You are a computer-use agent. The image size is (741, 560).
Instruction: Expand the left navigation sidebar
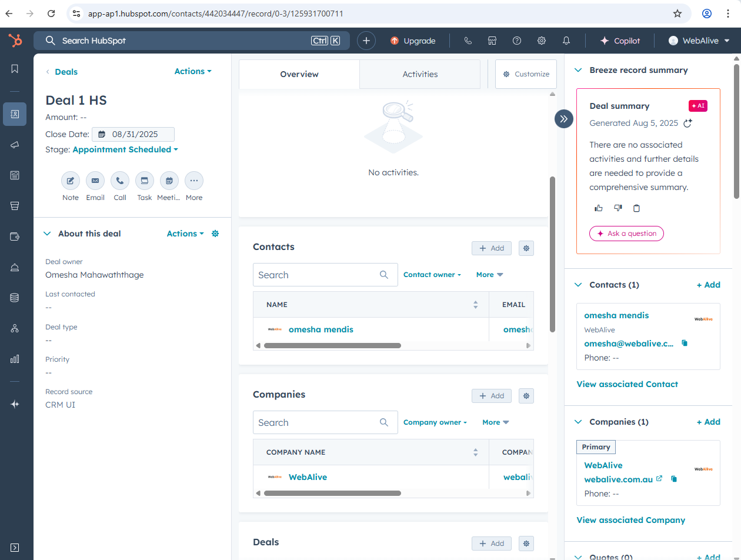pyautogui.click(x=15, y=548)
